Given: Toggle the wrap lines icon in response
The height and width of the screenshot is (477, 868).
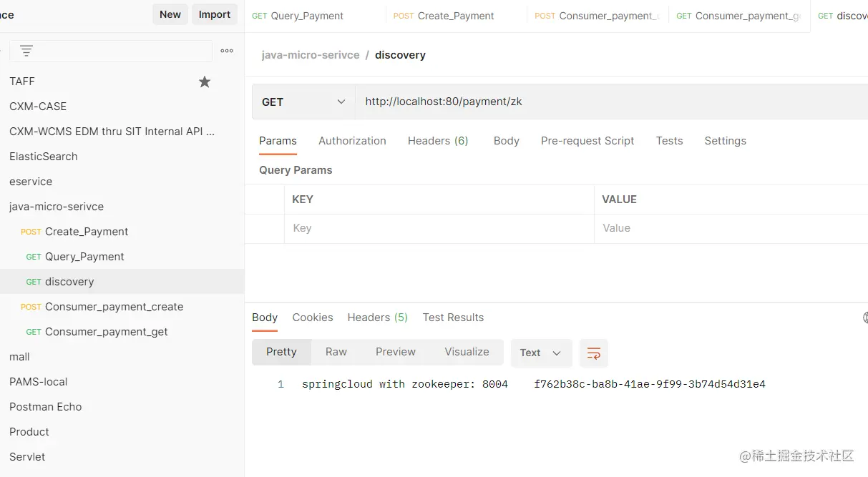Looking at the screenshot, I should click(x=593, y=353).
